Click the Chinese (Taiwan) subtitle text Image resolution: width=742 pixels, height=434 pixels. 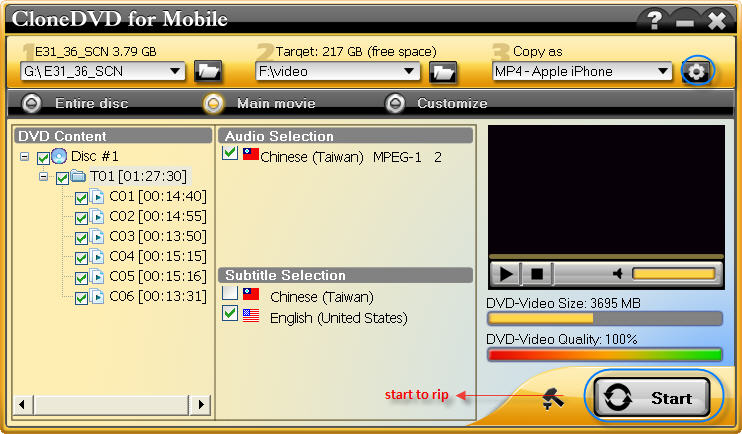[x=322, y=297]
